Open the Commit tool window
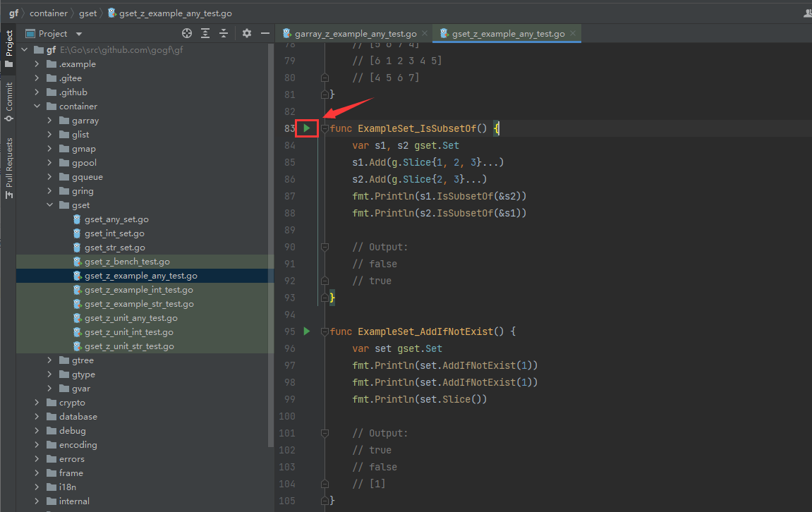 click(9, 101)
